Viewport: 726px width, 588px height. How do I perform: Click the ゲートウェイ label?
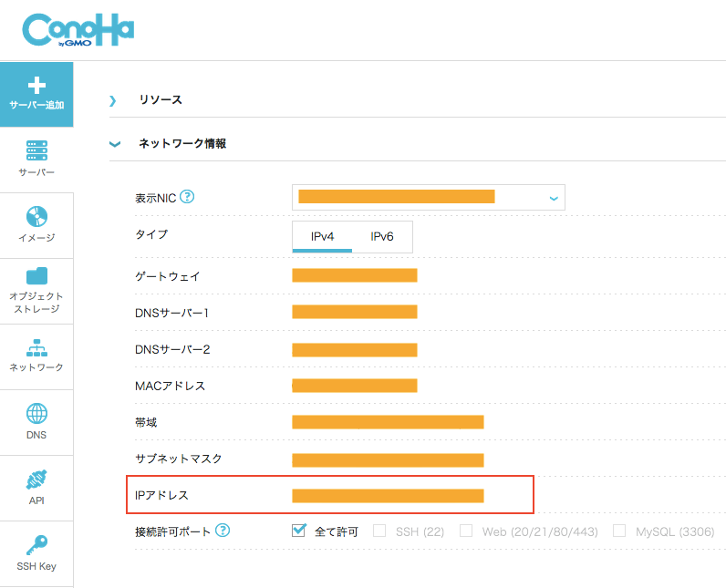167,276
